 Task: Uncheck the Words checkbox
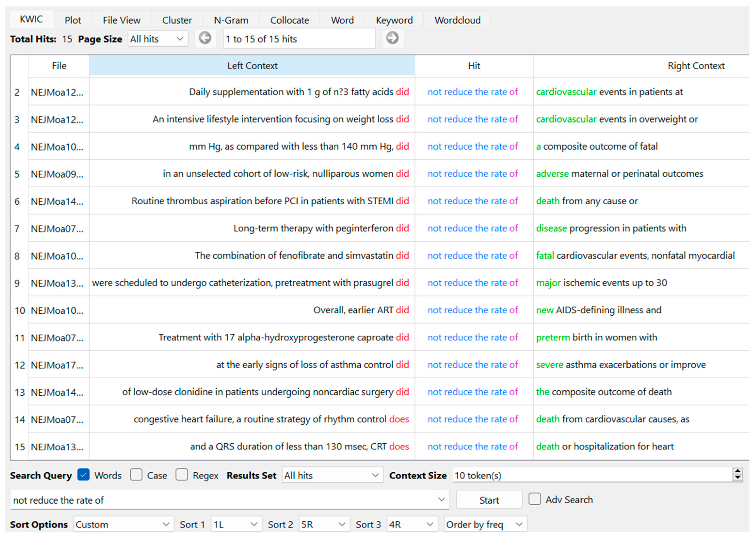[x=83, y=475]
